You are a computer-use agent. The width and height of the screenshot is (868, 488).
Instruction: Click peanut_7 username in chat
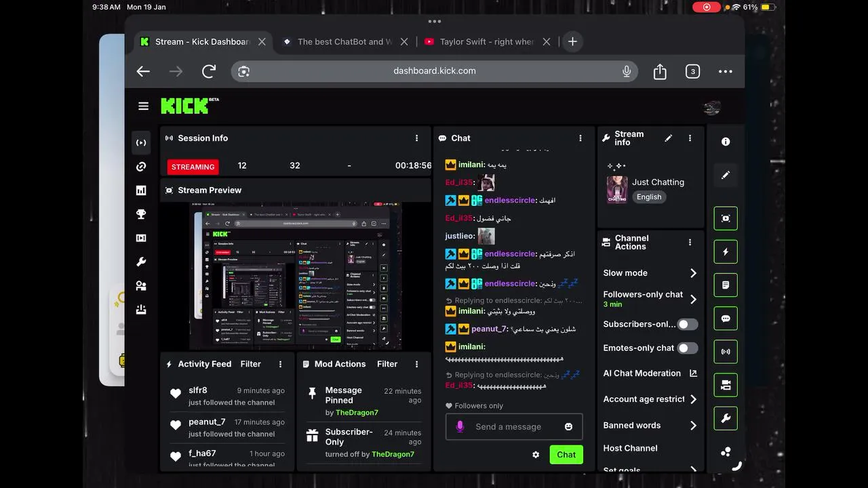click(490, 329)
